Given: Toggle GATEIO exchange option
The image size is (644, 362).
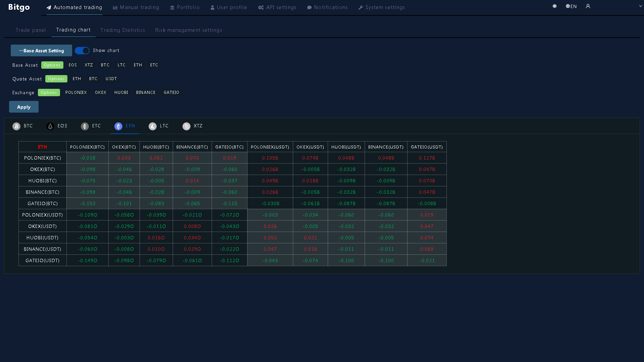Looking at the screenshot, I should click(171, 93).
